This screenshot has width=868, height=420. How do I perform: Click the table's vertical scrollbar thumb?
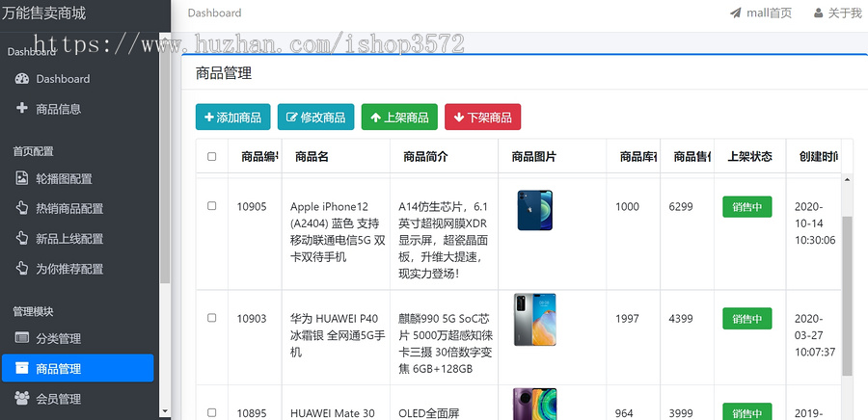click(847, 296)
